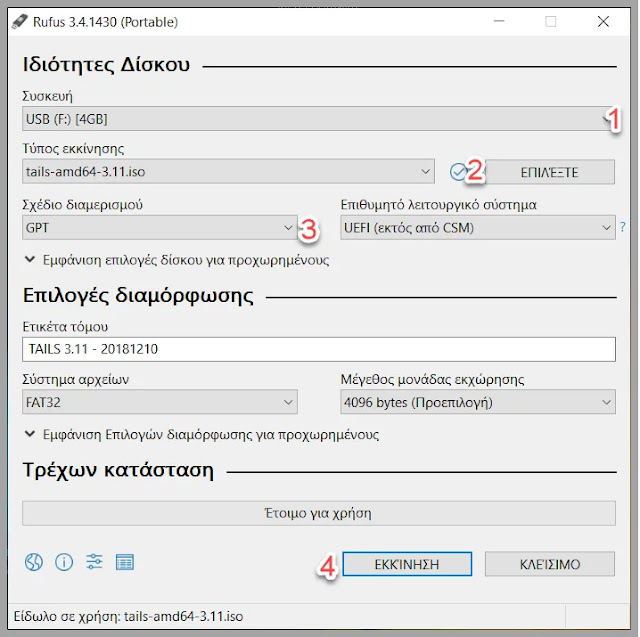Screen dimensions: 640x637
Task: Open the language globe icon
Action: click(x=33, y=563)
